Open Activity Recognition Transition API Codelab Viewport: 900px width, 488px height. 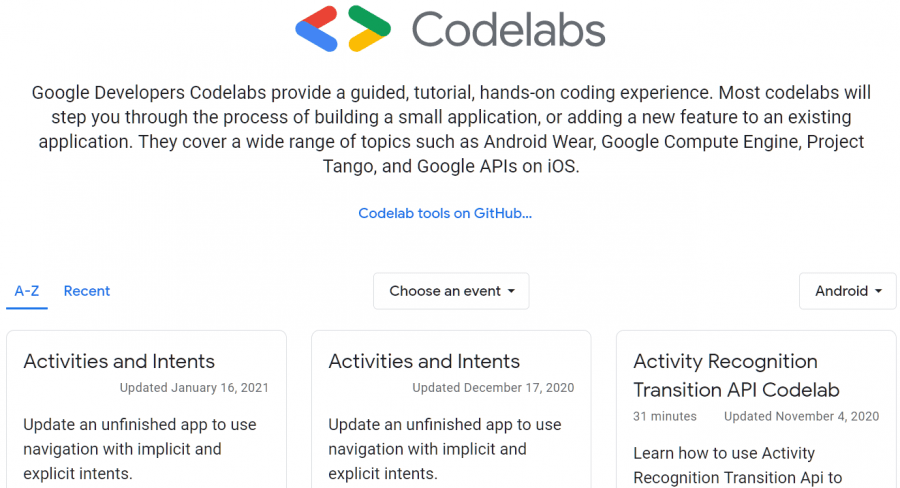click(x=736, y=375)
